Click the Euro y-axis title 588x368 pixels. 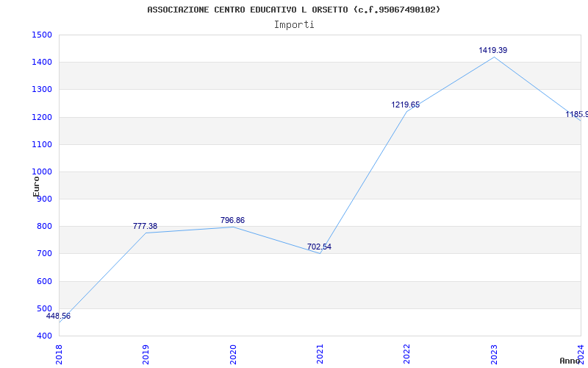pos(36,186)
